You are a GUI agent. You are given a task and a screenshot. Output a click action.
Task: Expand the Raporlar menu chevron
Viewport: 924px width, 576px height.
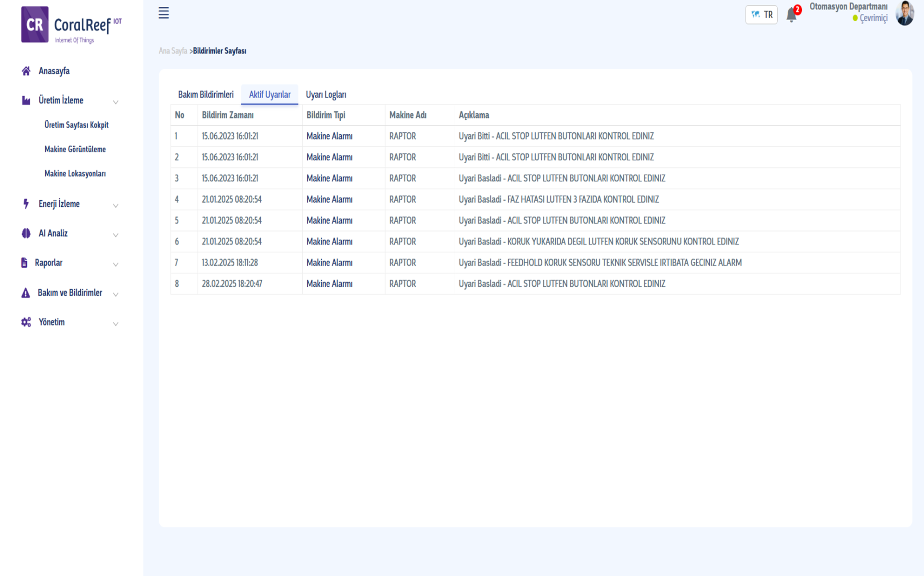[x=115, y=265]
